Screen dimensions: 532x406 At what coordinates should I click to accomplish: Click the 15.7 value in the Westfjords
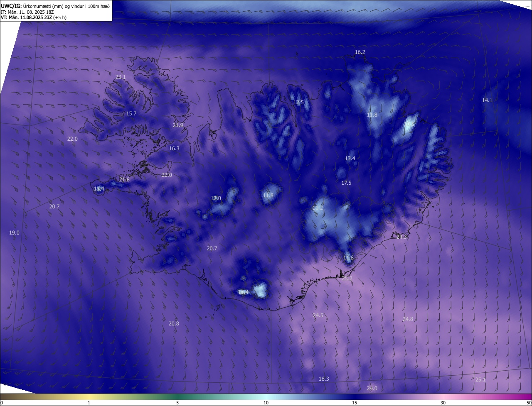[131, 114]
